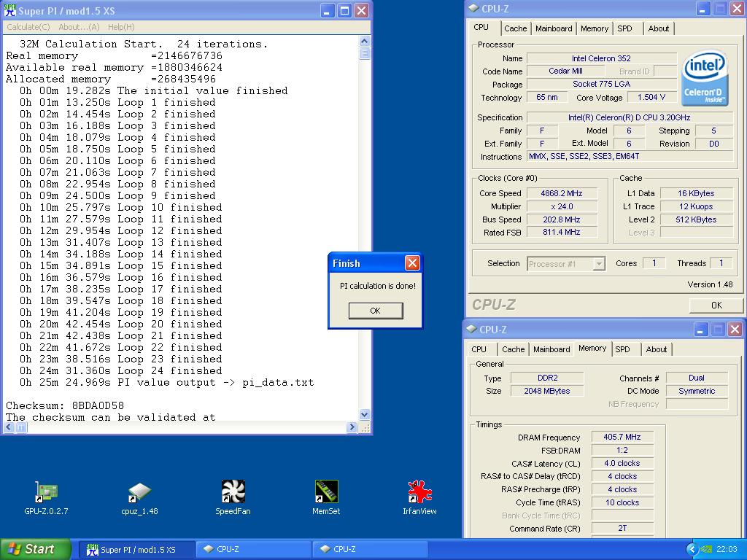Minimize the upper CPU-Z window
Screen dimensions: 747x560
[x=703, y=9]
